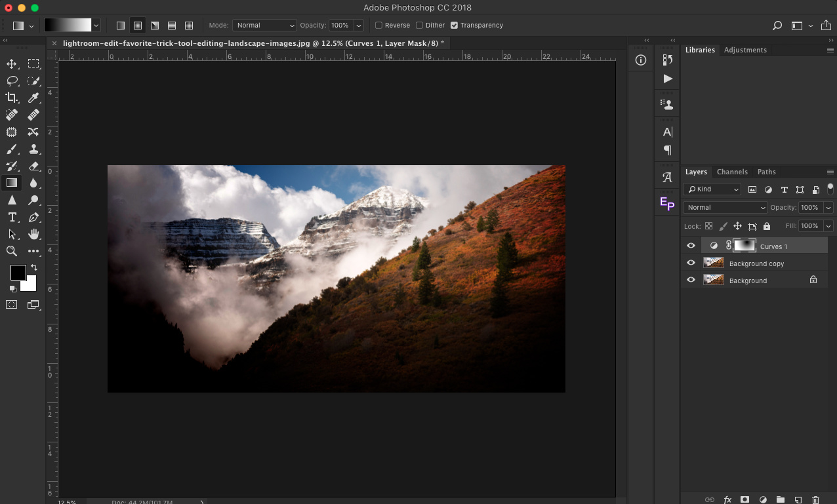Open the gradient blend Mode dropdown
The image size is (837, 504).
click(x=264, y=25)
